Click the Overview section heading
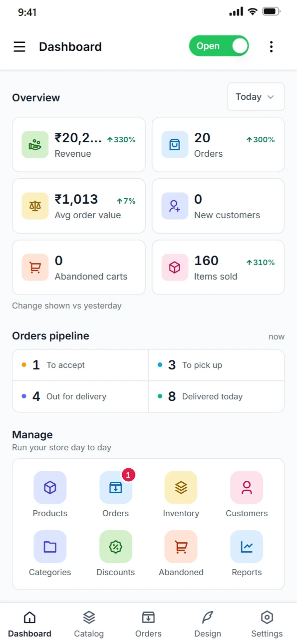 point(36,98)
